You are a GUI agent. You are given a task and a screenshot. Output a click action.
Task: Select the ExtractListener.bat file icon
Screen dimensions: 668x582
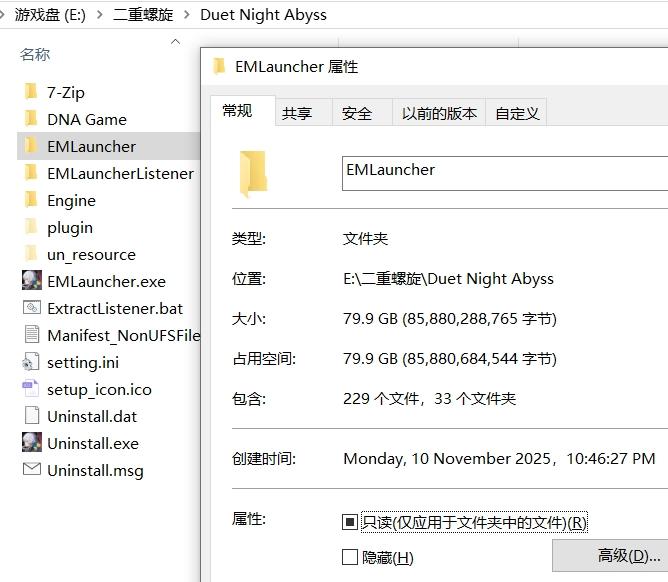click(31, 308)
